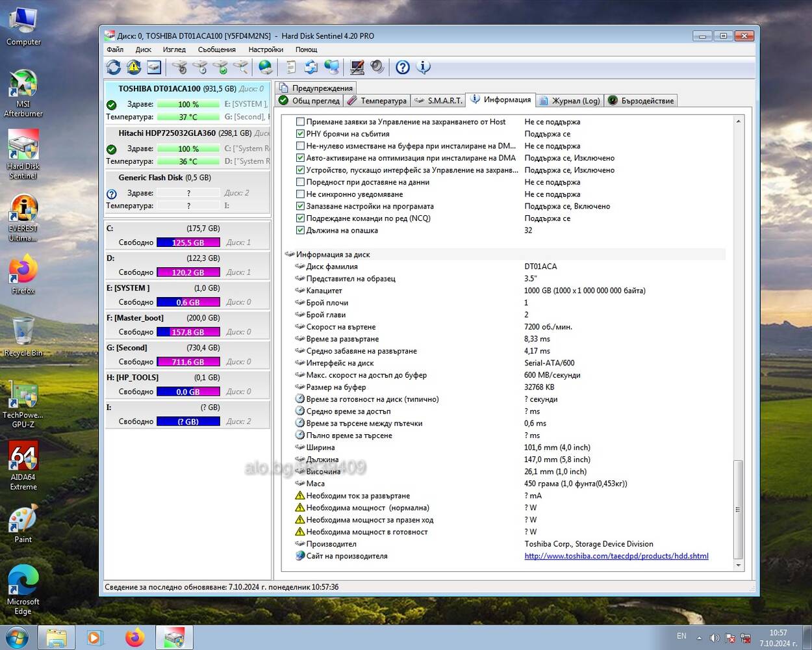This screenshot has width=812, height=650.
Task: Launch Microsoft Edge from the desktop
Action: [23, 590]
